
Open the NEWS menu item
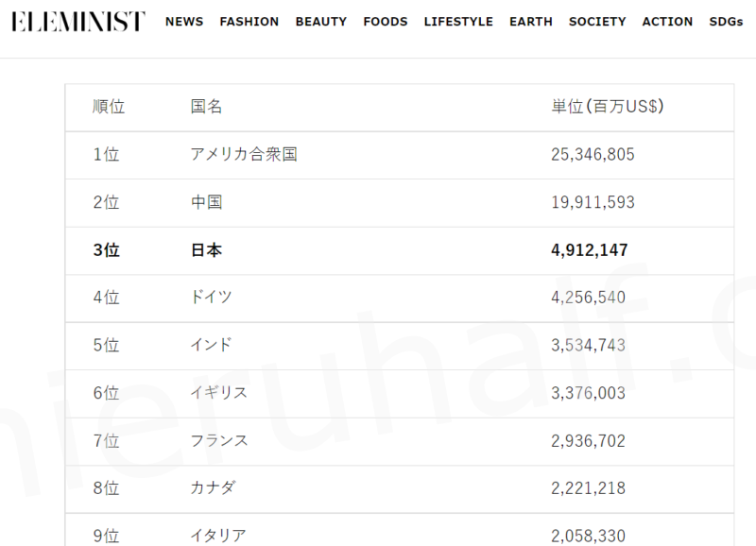click(184, 22)
